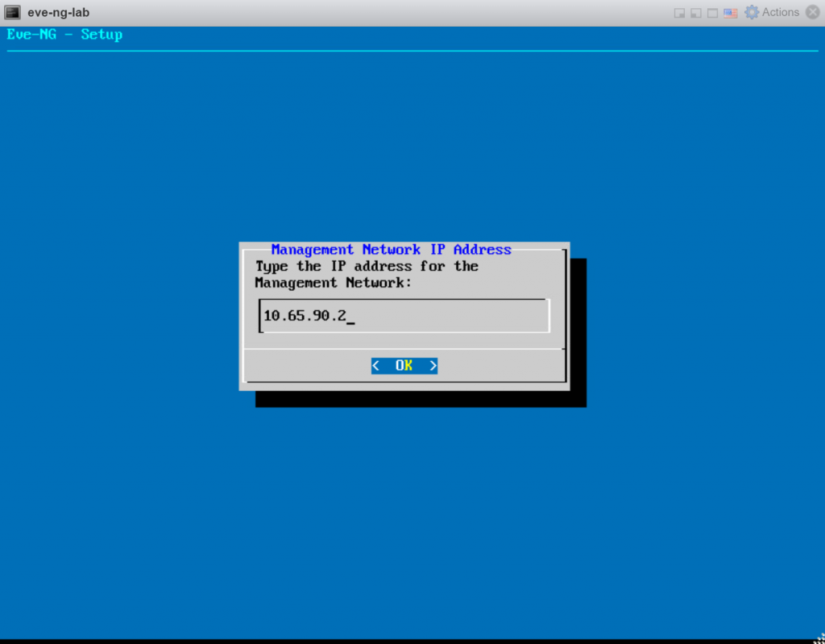
Task: Click inside the IP address input field
Action: (x=403, y=315)
